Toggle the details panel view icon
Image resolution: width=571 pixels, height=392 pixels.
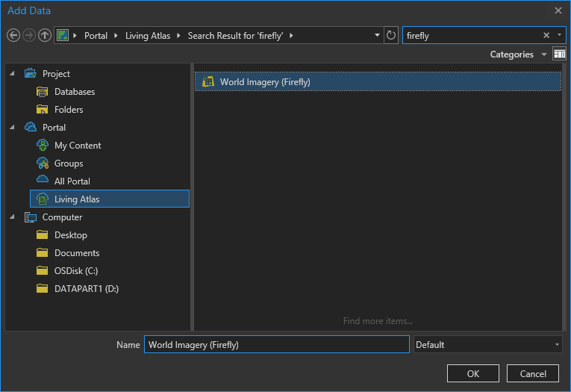click(559, 55)
